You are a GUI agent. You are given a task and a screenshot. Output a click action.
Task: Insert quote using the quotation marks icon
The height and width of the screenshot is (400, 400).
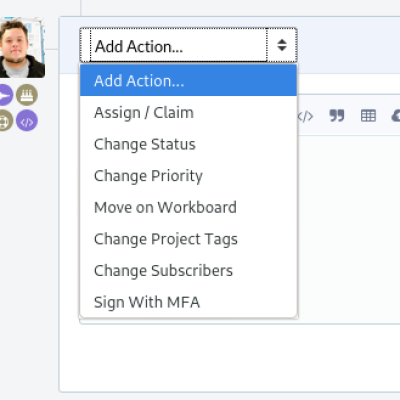click(337, 116)
